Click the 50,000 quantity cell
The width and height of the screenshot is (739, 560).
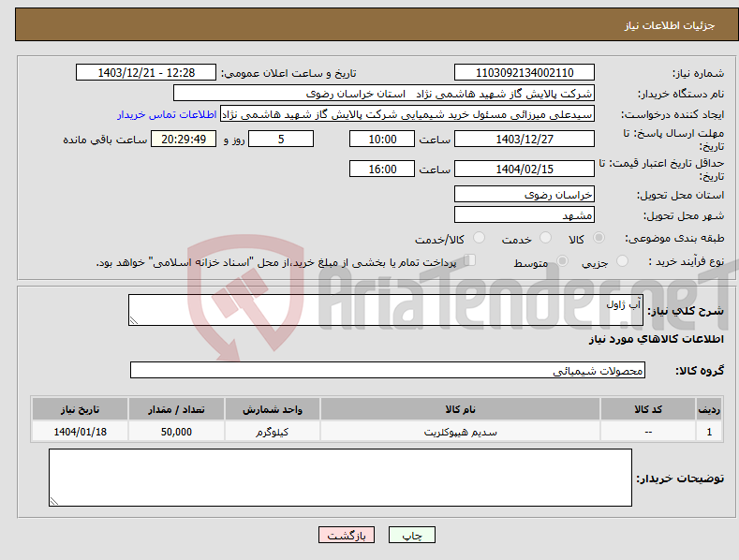(x=176, y=432)
